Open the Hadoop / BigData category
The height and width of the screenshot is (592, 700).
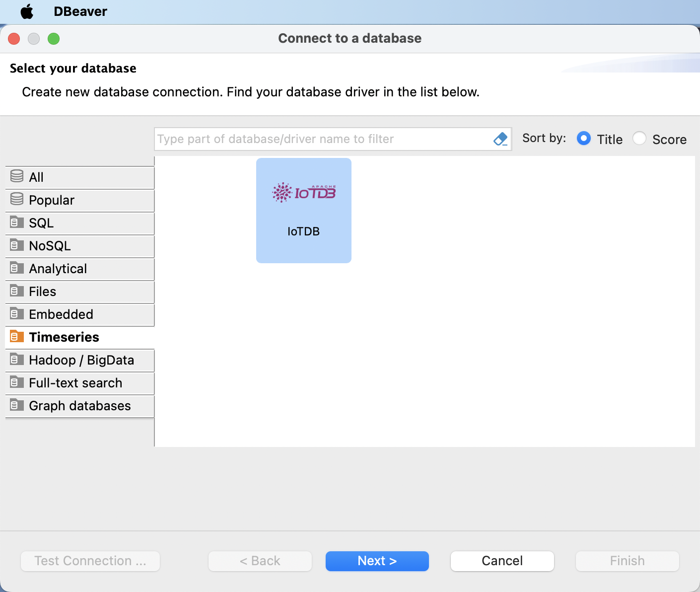pyautogui.click(x=81, y=360)
